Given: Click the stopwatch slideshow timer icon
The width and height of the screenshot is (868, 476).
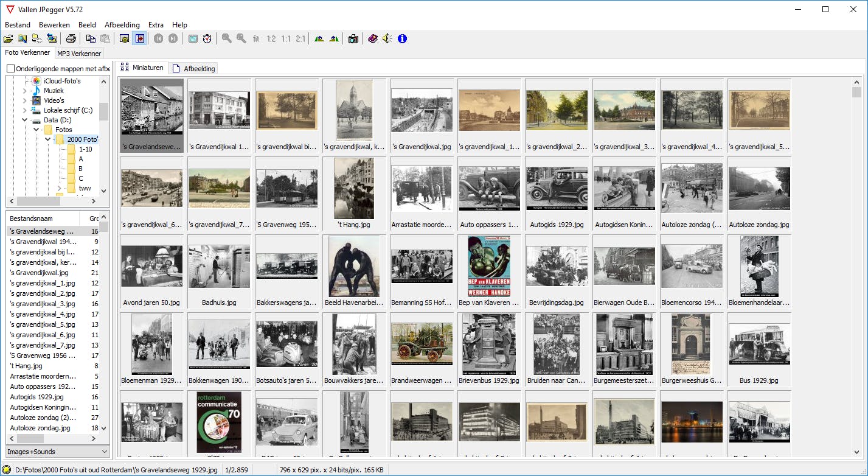Looking at the screenshot, I should point(207,39).
